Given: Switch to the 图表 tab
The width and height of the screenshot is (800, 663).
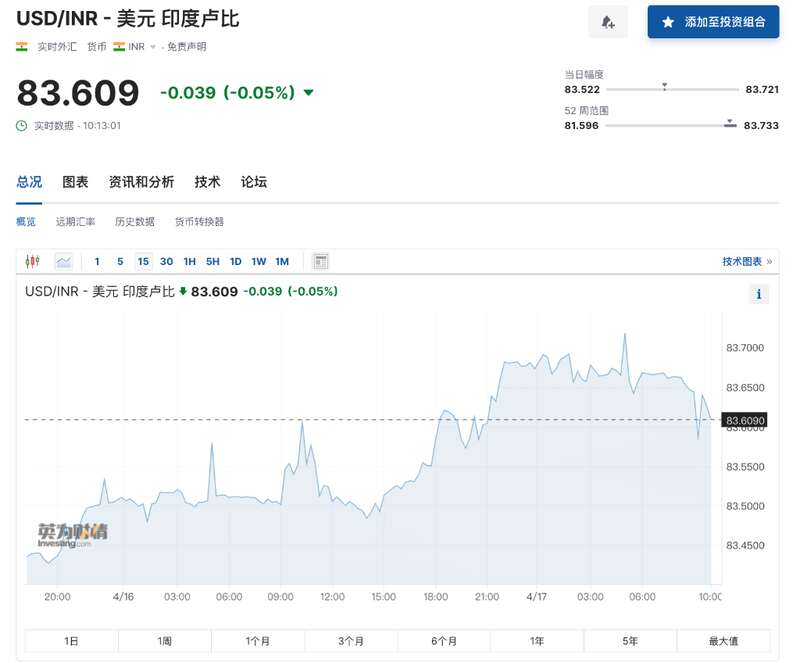Looking at the screenshot, I should pos(75,182).
